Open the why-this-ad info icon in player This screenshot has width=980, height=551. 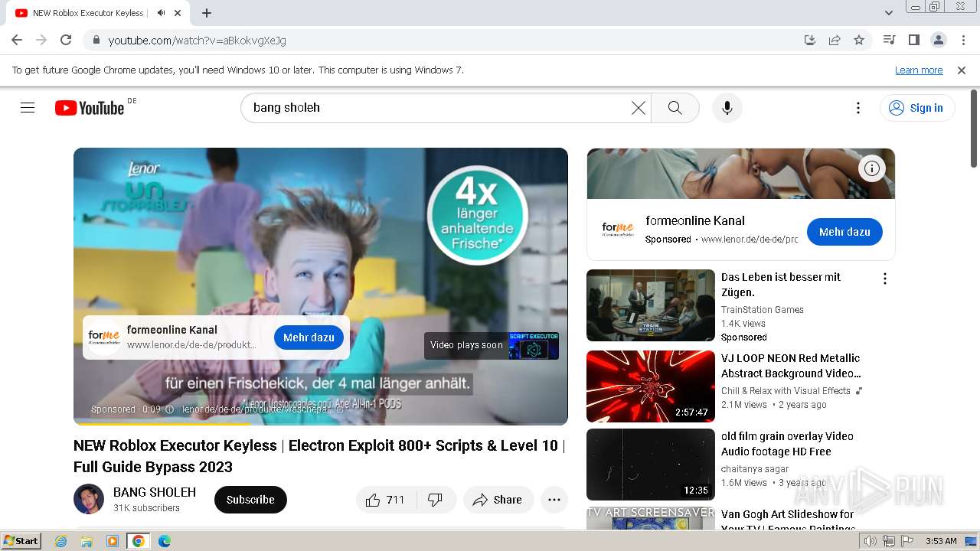[x=170, y=409]
